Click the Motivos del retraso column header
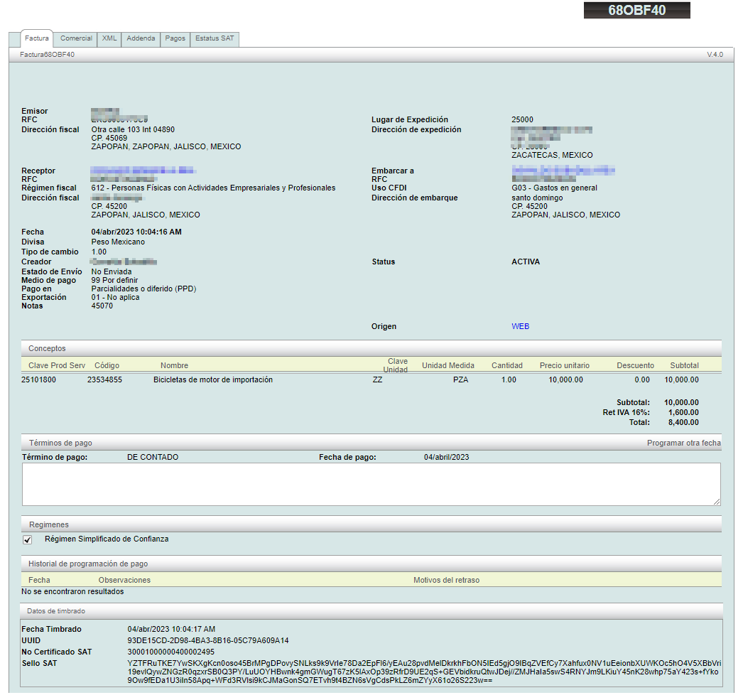The width and height of the screenshot is (743, 700). point(446,580)
